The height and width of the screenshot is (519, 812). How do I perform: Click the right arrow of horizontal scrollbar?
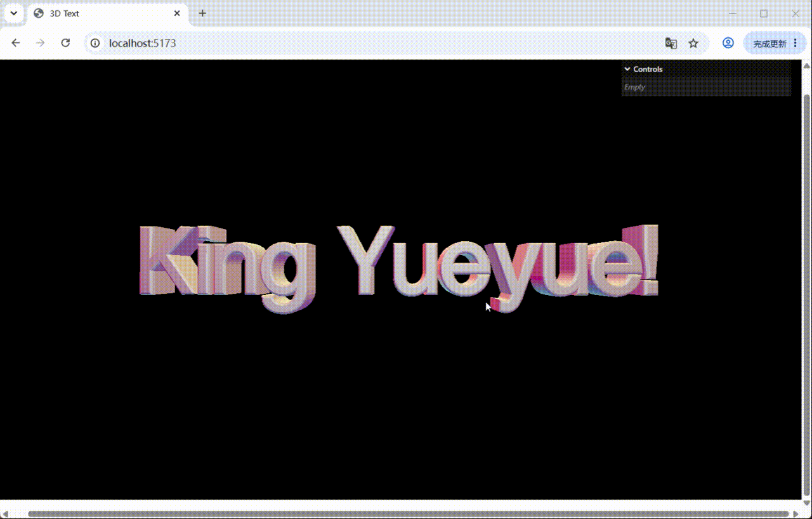click(796, 514)
